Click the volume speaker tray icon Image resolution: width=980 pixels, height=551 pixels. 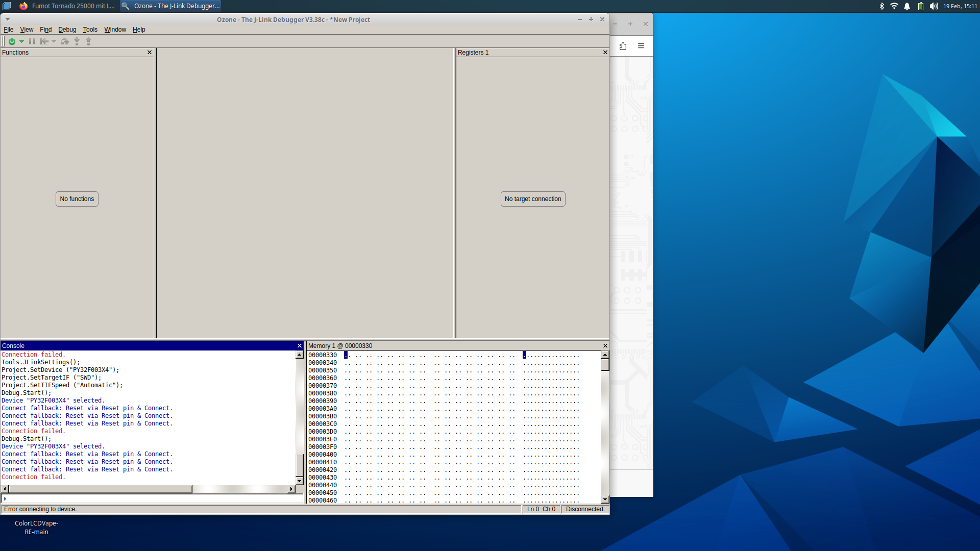[x=934, y=6]
